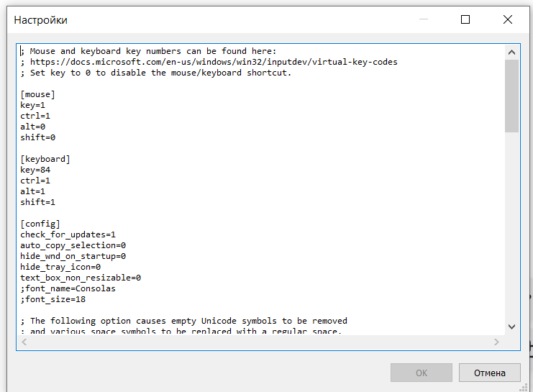
Task: Click the auto_copy_selection=0 line
Action: pos(73,245)
